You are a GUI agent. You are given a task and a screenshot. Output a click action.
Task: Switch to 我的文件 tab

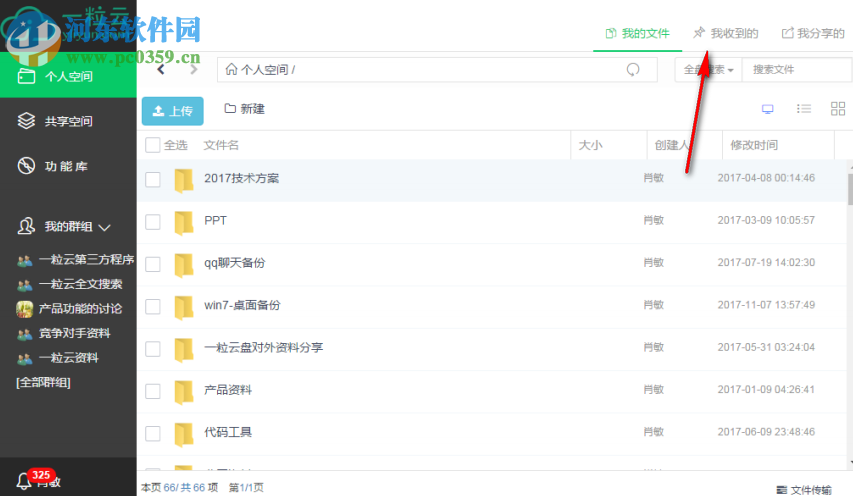637,33
